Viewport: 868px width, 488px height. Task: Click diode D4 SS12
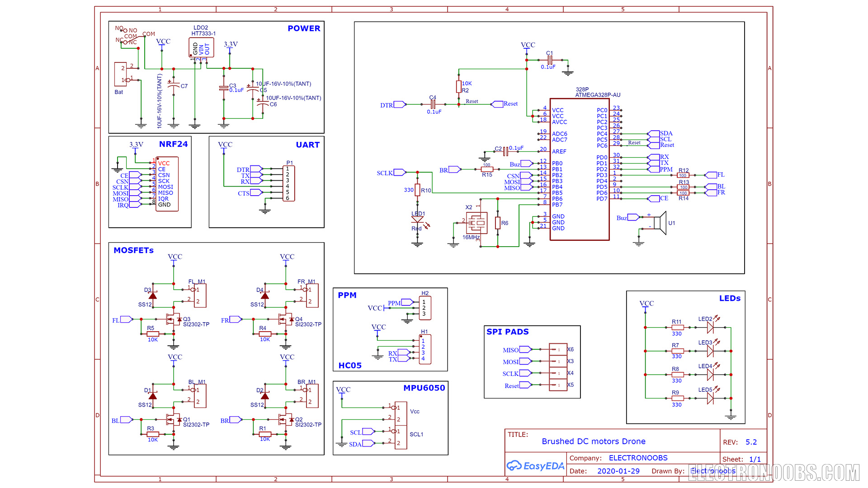click(265, 296)
